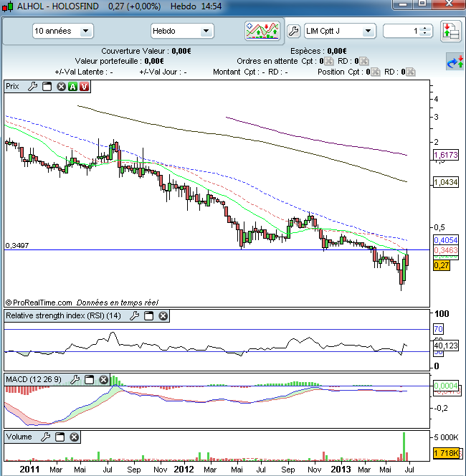Click the MACD (12 26 9) label

click(x=34, y=379)
